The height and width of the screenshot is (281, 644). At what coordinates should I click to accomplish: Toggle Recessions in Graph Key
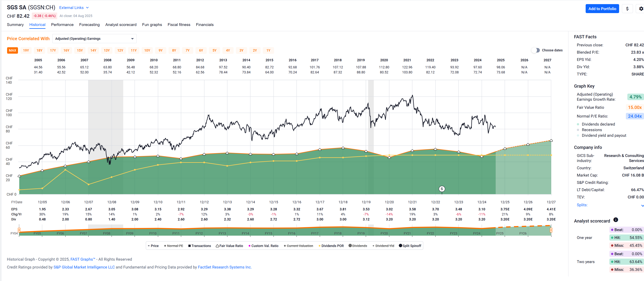[589, 130]
